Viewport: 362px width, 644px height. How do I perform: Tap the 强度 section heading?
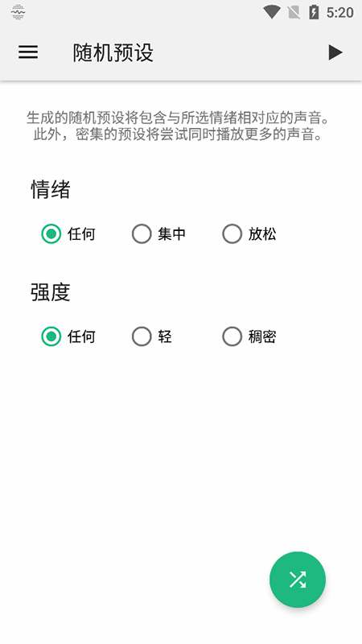click(x=51, y=292)
